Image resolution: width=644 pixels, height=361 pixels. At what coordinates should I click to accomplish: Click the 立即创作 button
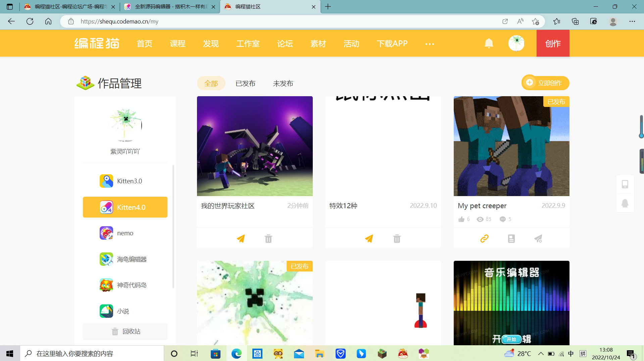pyautogui.click(x=545, y=83)
